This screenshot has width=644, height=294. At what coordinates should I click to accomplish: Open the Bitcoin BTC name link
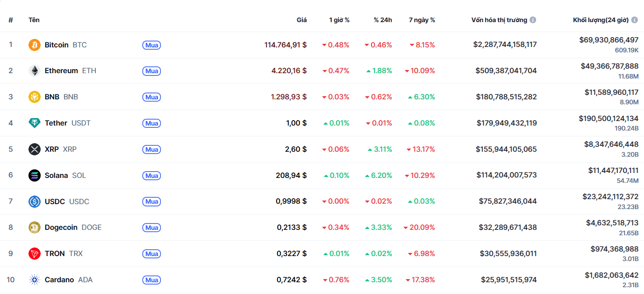point(66,45)
